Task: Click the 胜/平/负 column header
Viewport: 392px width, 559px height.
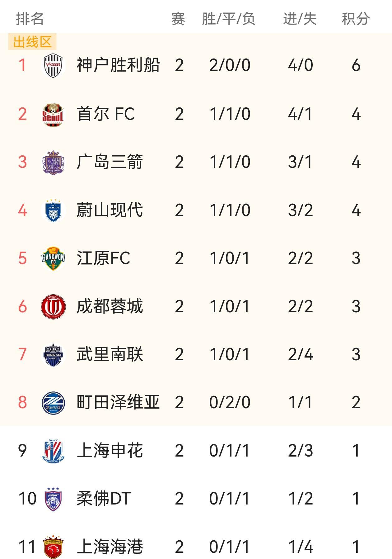Action: click(229, 19)
